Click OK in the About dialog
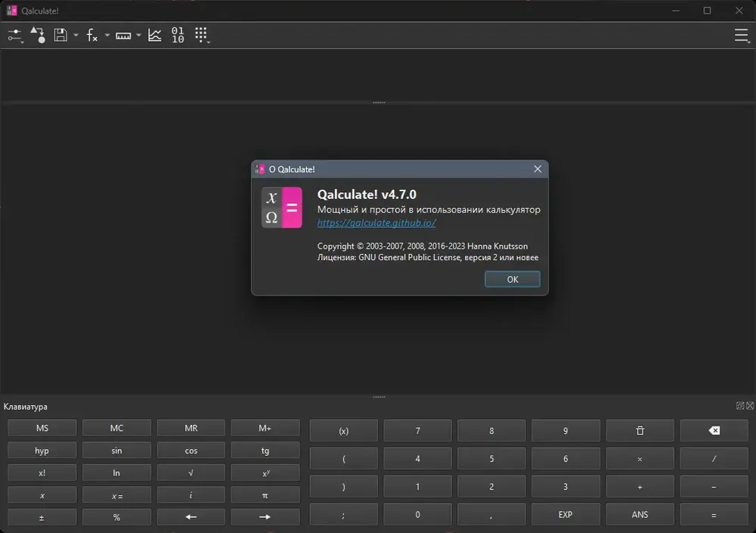This screenshot has width=756, height=533. (x=512, y=279)
